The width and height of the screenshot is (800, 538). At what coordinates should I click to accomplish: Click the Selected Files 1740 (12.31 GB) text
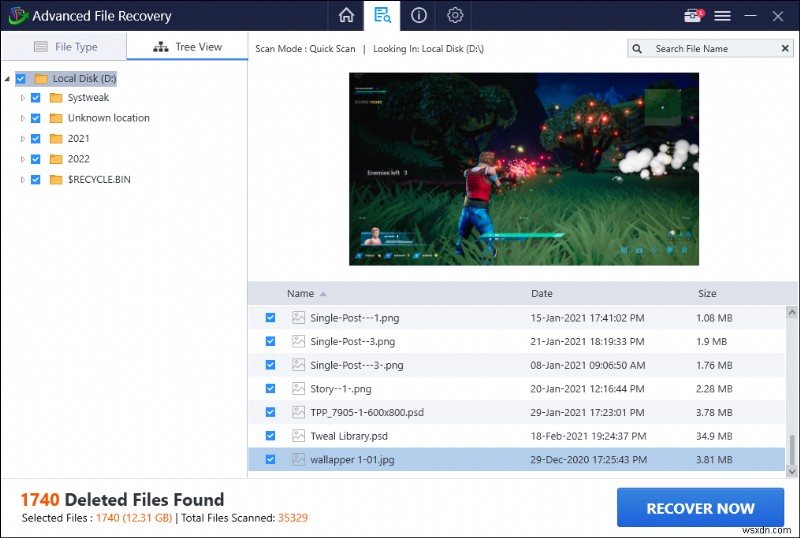coord(97,518)
